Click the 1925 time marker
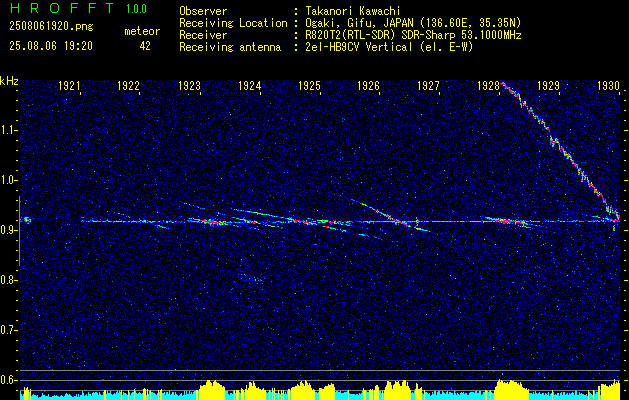Image resolution: width=629 pixels, height=400 pixels. (309, 85)
